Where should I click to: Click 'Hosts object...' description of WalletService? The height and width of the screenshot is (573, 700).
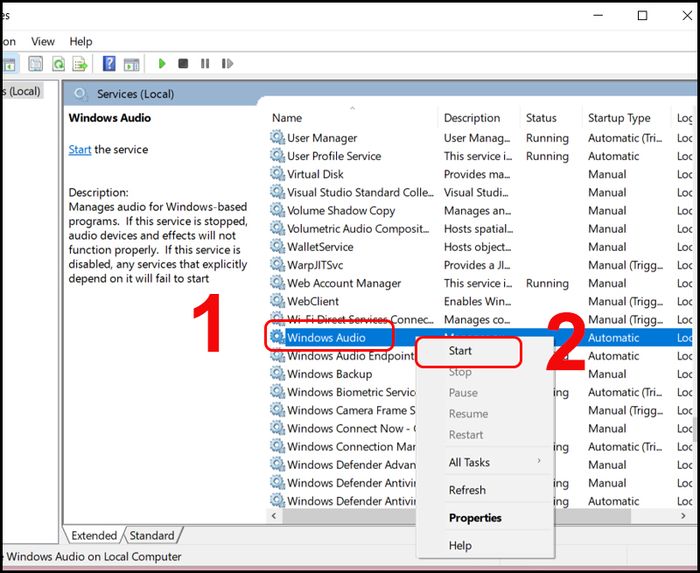pyautogui.click(x=477, y=247)
